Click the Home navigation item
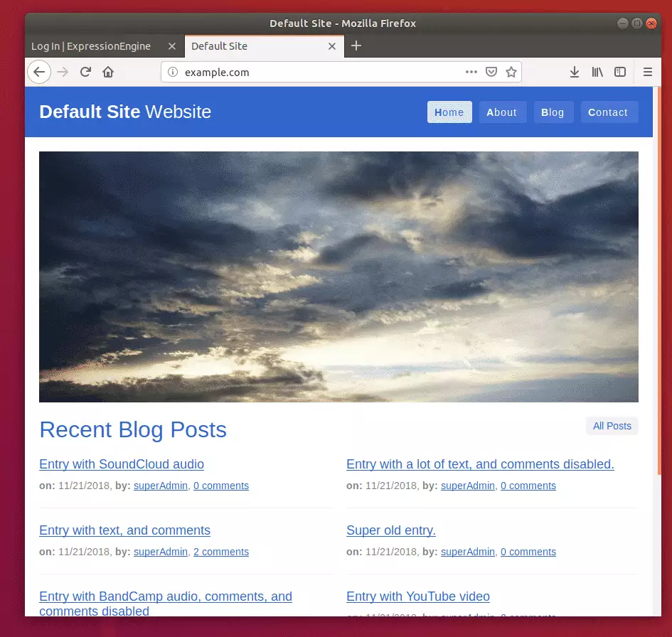The width and height of the screenshot is (672, 637). pyautogui.click(x=449, y=112)
